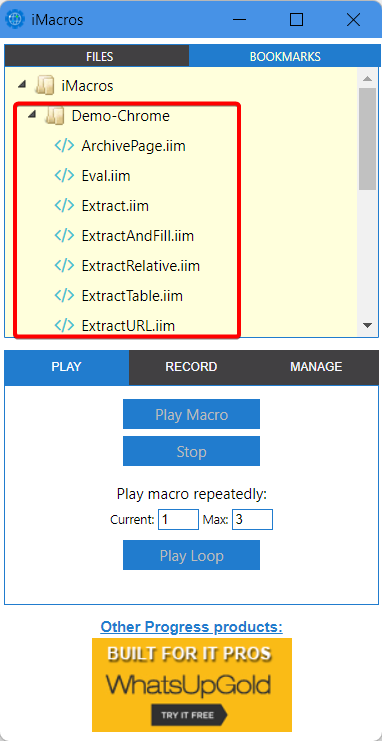Select the ExtractAndFill.iim macro name
This screenshot has height=741, width=382.
pyautogui.click(x=138, y=235)
